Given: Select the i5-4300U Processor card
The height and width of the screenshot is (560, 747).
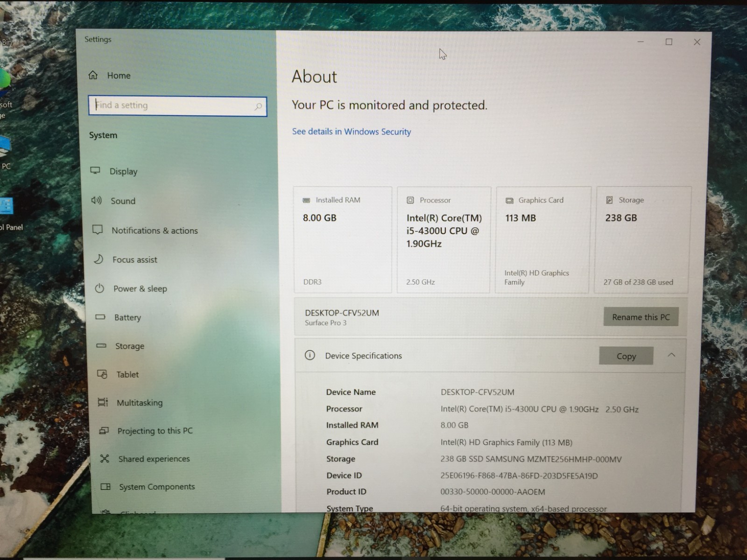Looking at the screenshot, I should tap(444, 240).
